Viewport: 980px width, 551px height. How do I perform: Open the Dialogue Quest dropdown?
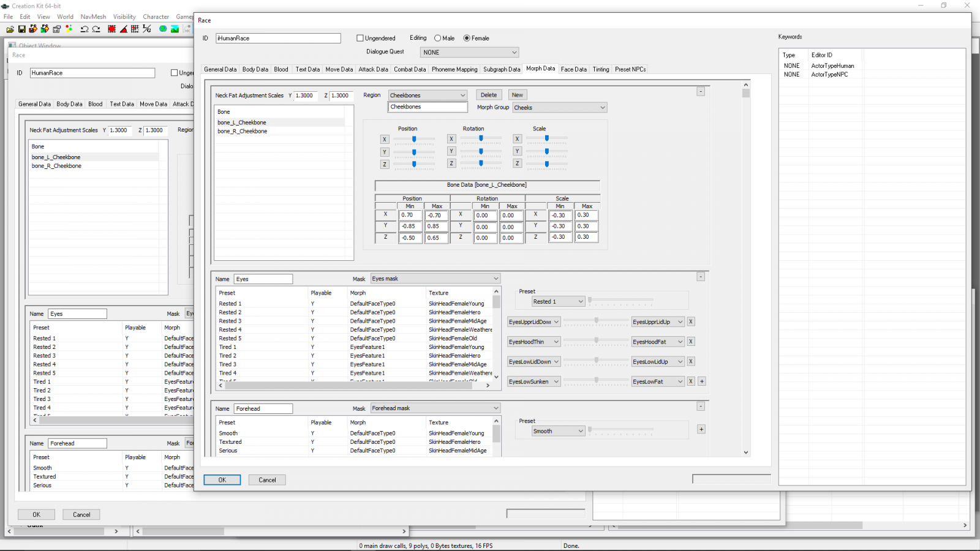[469, 53]
